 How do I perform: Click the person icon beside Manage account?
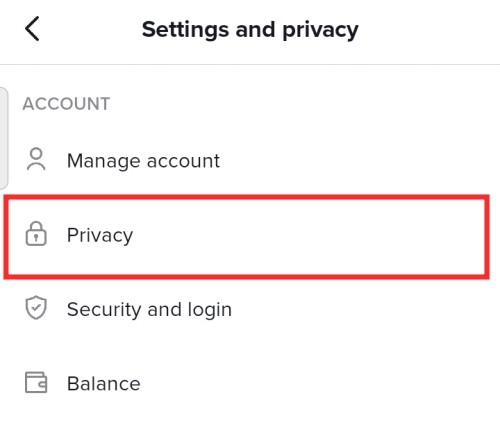tap(36, 160)
